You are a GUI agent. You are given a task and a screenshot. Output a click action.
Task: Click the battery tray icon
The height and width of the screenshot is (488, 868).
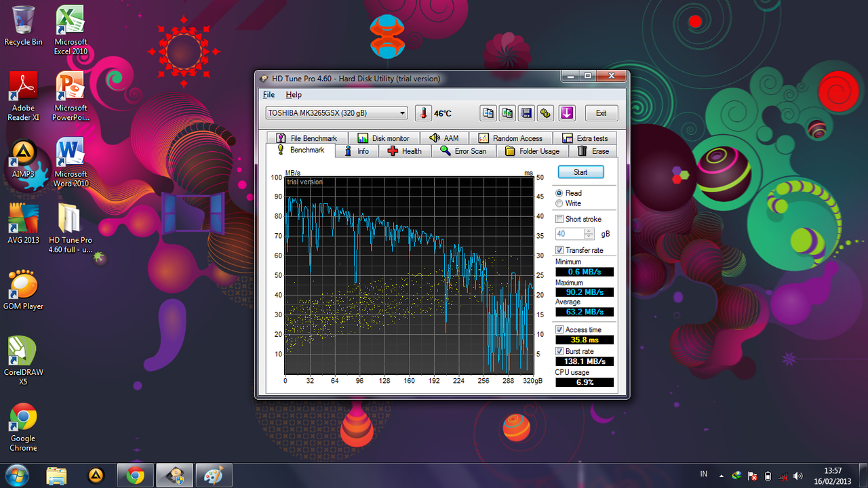pos(768,476)
